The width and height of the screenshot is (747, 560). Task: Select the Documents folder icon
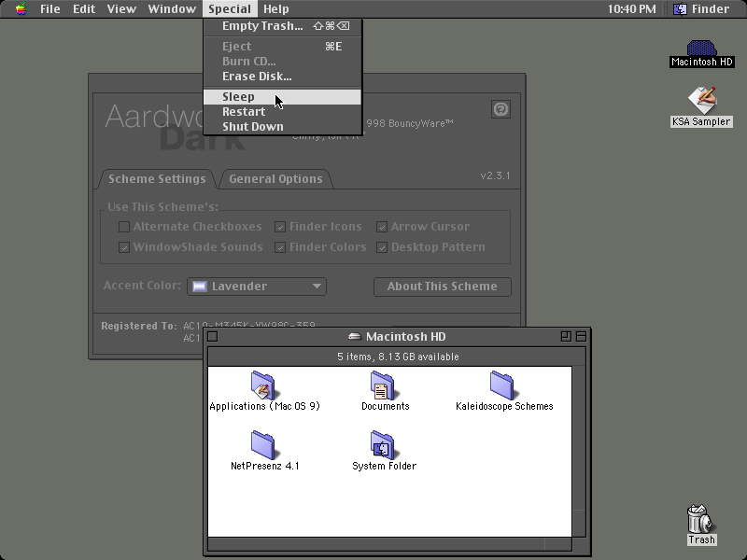384,385
